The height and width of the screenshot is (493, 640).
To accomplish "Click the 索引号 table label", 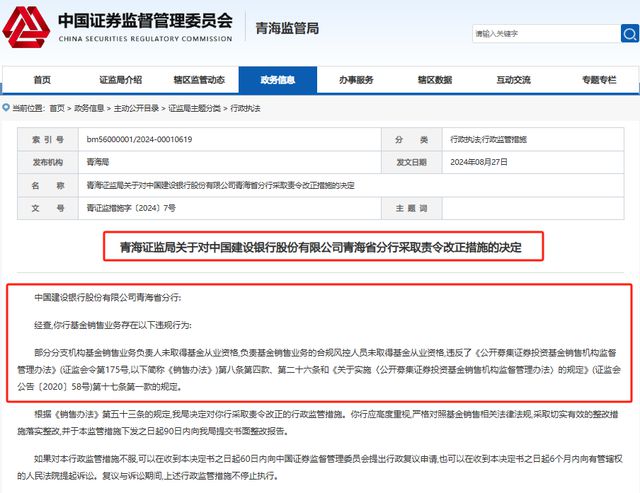I will point(48,140).
